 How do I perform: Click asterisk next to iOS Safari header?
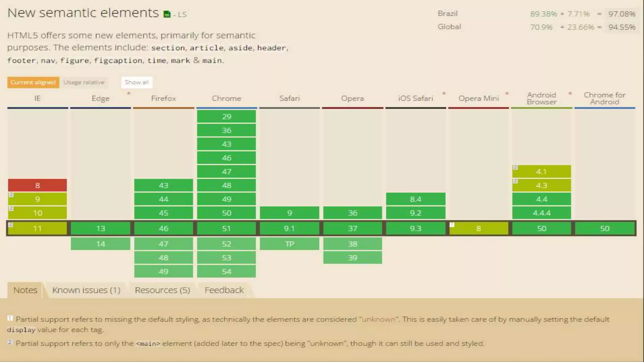[444, 94]
